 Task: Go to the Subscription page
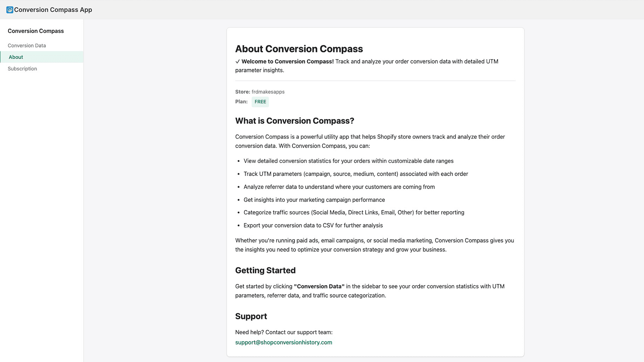(x=22, y=69)
